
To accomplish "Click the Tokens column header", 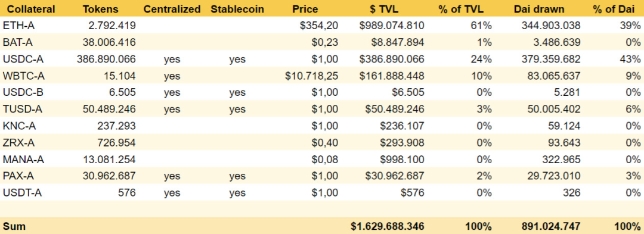I will pos(100,8).
